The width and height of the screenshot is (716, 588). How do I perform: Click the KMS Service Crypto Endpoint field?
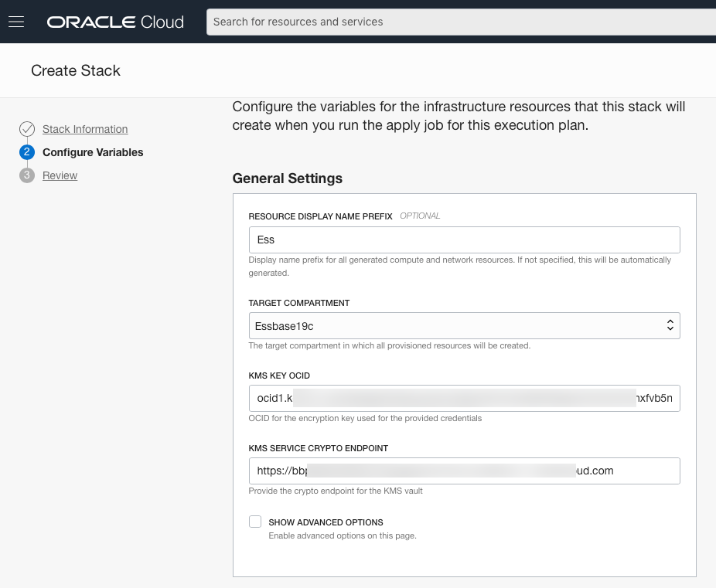[x=464, y=471]
